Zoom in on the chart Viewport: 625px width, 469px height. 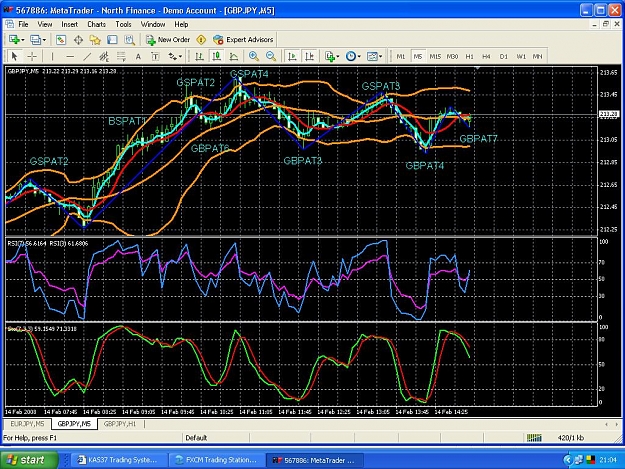pos(254,56)
